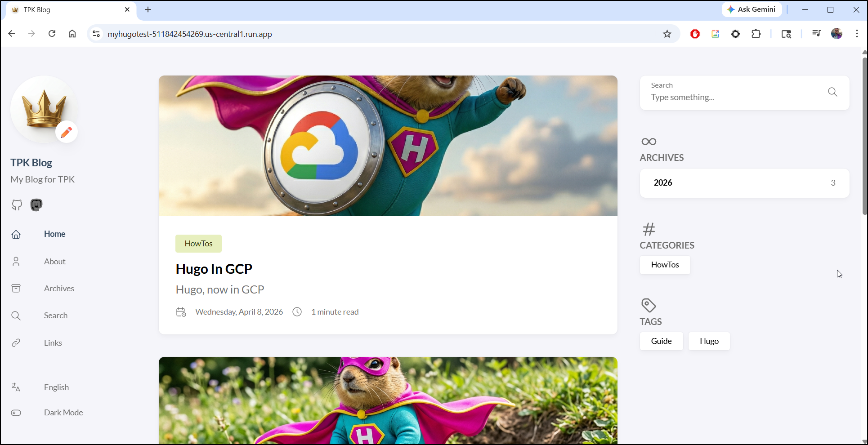This screenshot has width=868, height=445.
Task: Open the GitHub profile icon link
Action: [17, 205]
